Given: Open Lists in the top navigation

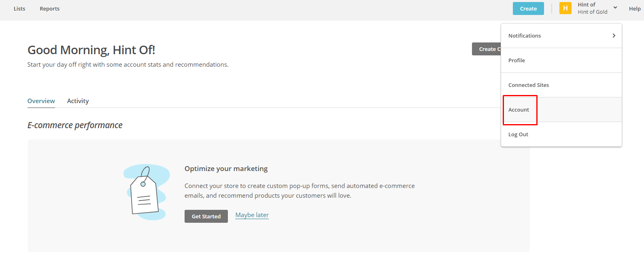Looking at the screenshot, I should 19,8.
